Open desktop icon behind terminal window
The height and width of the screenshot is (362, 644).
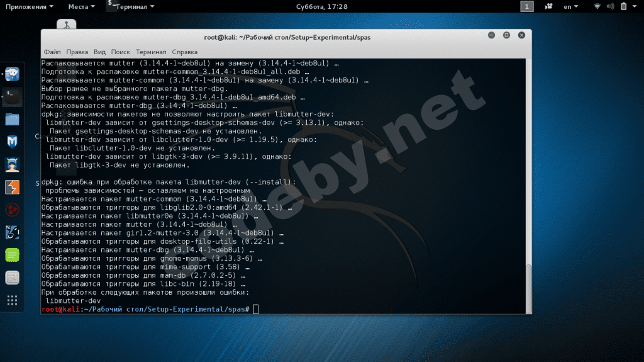point(67,24)
